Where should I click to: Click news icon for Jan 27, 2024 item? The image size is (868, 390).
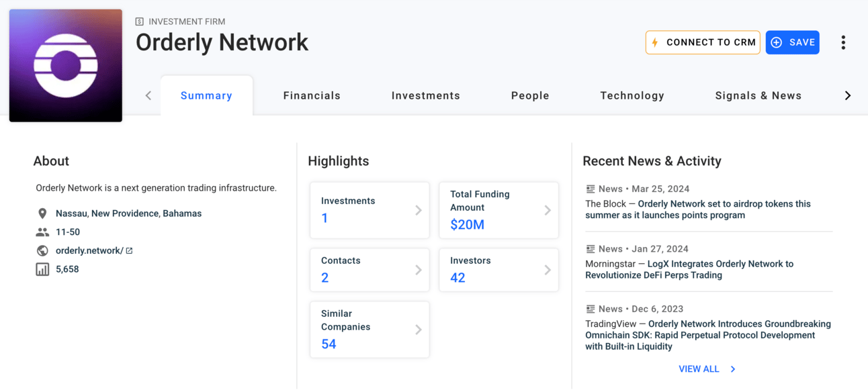pyautogui.click(x=590, y=249)
